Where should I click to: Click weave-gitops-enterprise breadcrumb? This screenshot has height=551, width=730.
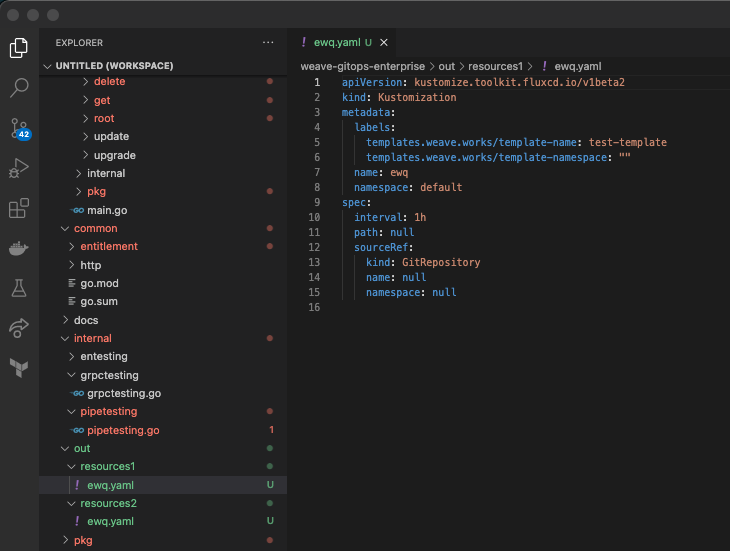click(x=362, y=66)
